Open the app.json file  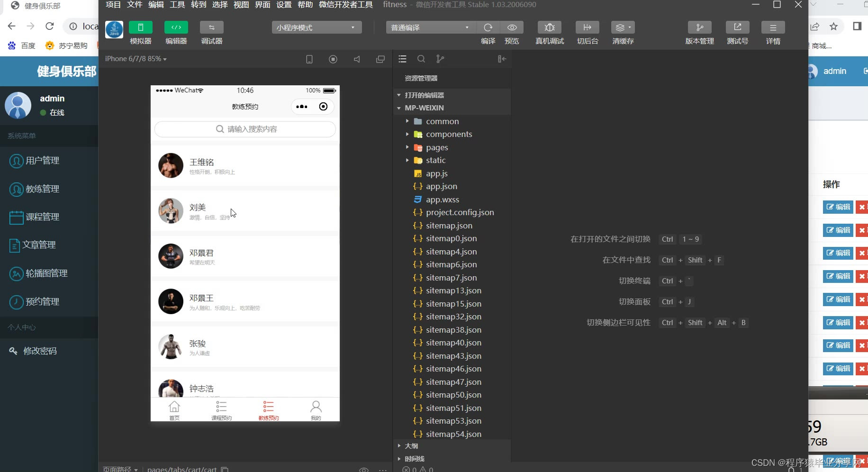pos(452,186)
